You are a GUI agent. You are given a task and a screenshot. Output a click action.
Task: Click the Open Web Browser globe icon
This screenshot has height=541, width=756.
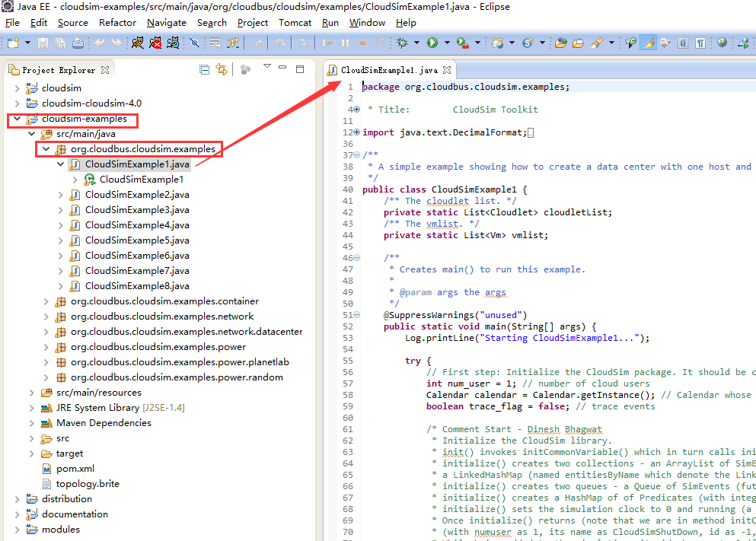click(x=722, y=43)
